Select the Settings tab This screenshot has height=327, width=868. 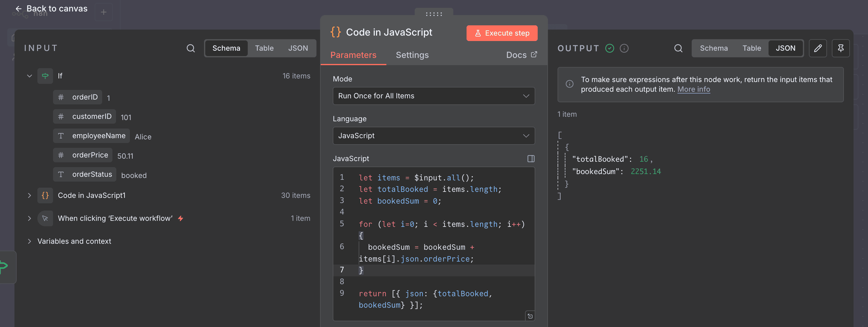pos(412,55)
